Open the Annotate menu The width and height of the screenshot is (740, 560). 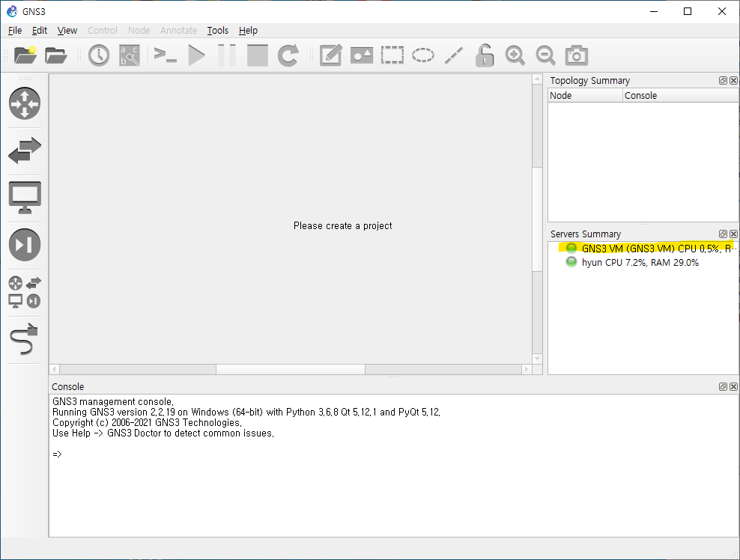pyautogui.click(x=178, y=30)
